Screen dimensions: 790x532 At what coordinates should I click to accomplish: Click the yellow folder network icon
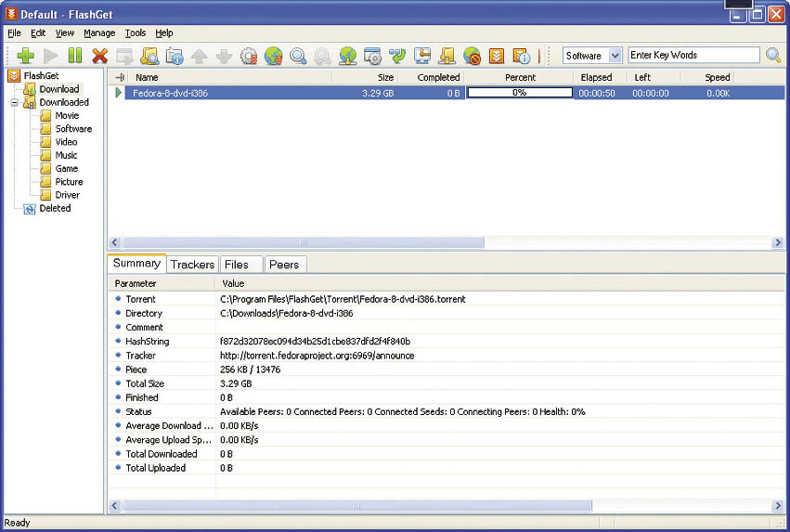point(447,56)
